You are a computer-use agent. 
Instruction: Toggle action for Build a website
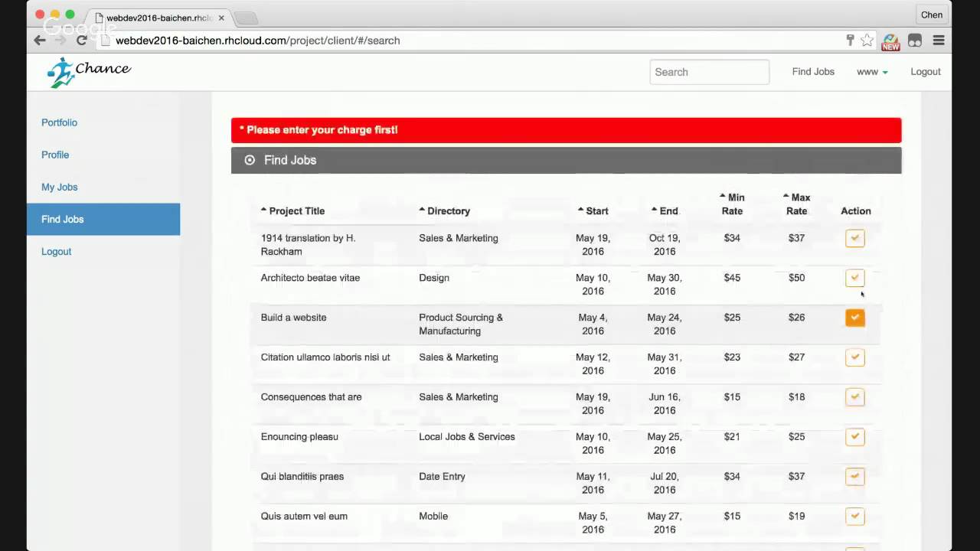pos(855,318)
